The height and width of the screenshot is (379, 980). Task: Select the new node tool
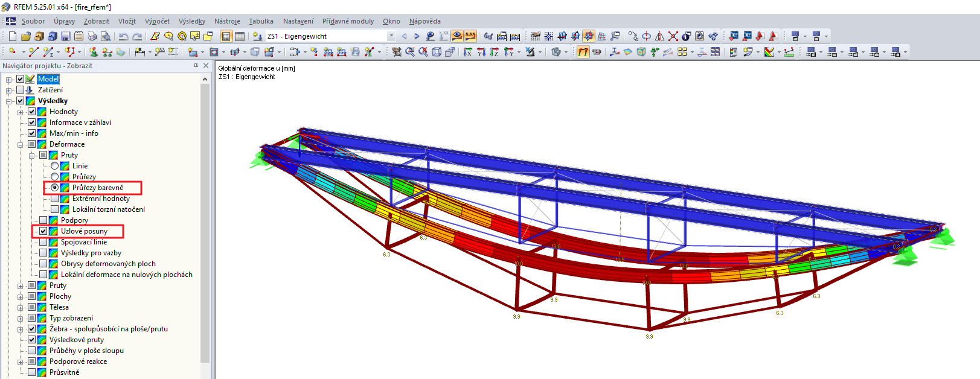[x=12, y=52]
